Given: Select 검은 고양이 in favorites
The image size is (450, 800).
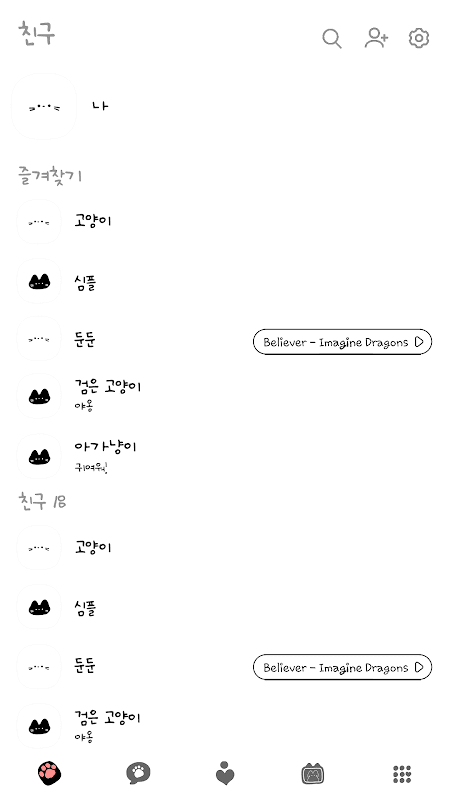Looking at the screenshot, I should click(225, 395).
